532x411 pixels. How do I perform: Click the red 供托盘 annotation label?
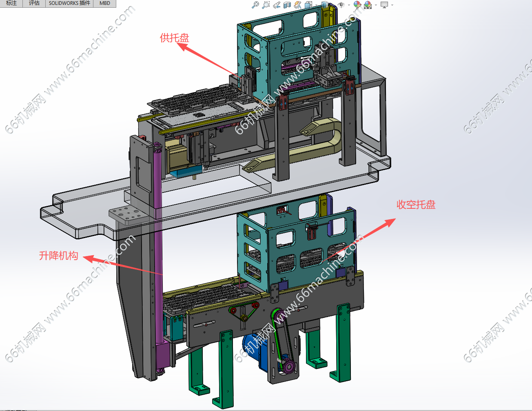click(175, 38)
